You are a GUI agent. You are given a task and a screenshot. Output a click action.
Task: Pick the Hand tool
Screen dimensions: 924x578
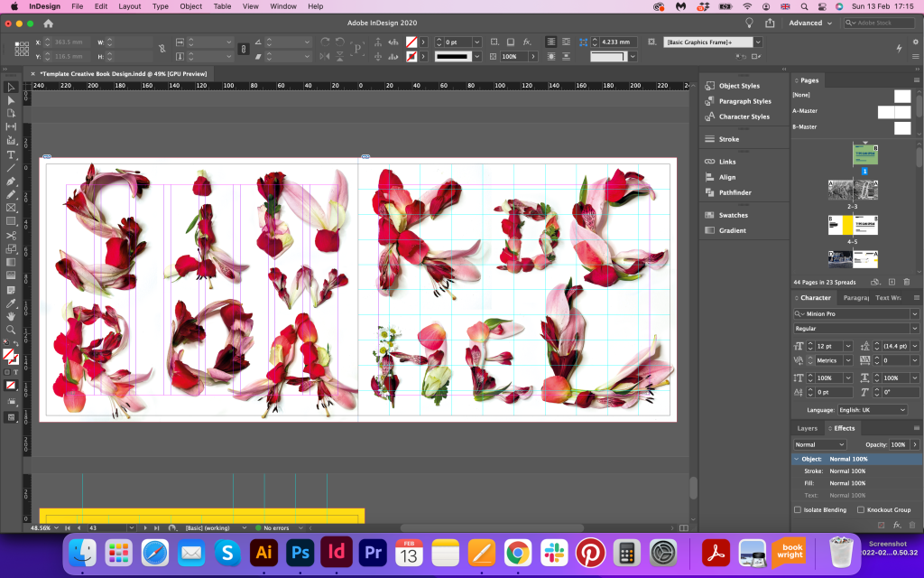[11, 316]
